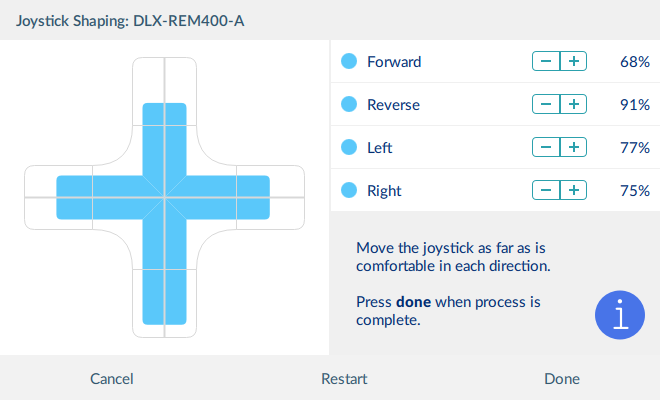Image resolution: width=660 pixels, height=400 pixels.
Task: Confirm shaping with Done button
Action: coord(562,379)
